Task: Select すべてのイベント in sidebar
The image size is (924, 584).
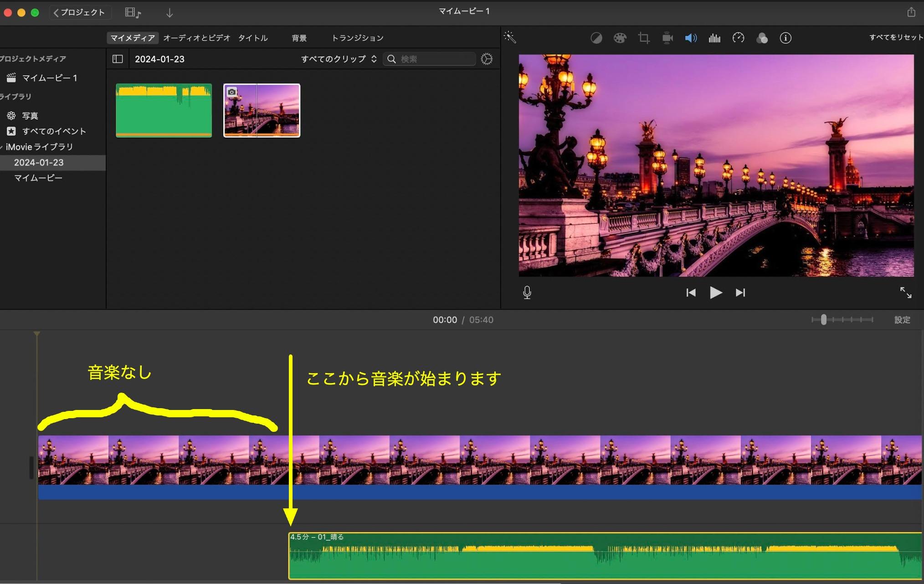Action: click(x=54, y=131)
